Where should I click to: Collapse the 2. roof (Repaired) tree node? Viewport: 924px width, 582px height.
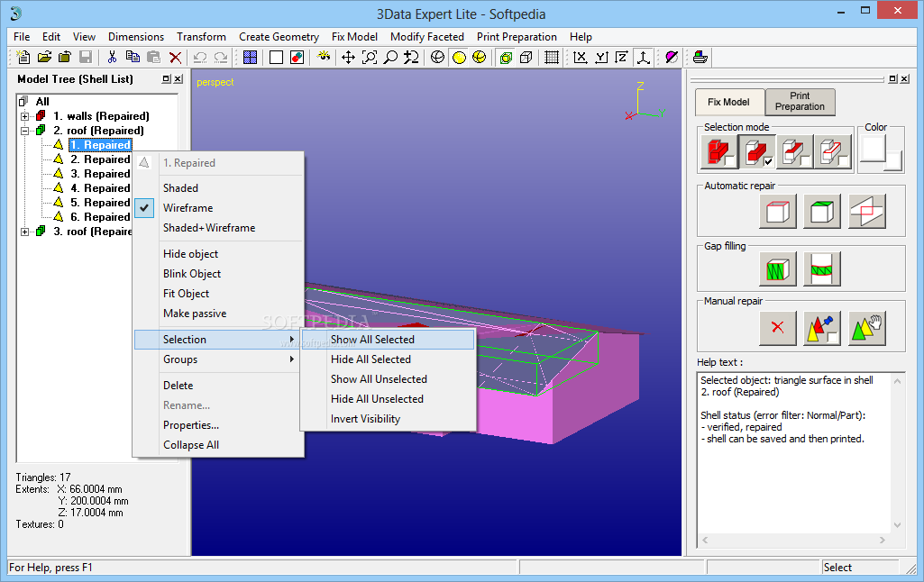24,131
